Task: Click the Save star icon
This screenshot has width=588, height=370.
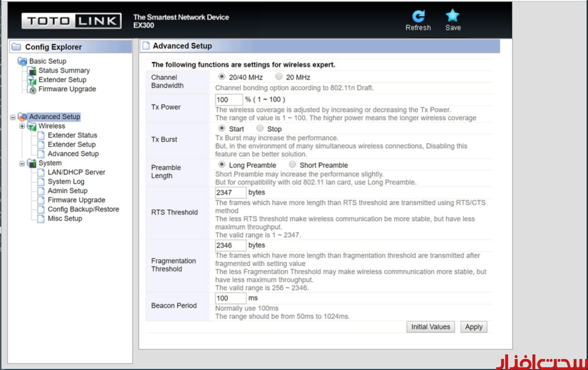Action: tap(452, 16)
